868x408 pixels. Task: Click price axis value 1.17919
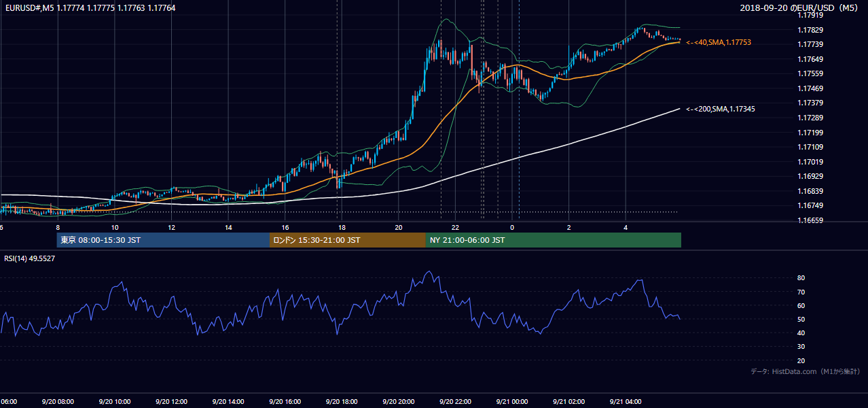[x=810, y=15]
